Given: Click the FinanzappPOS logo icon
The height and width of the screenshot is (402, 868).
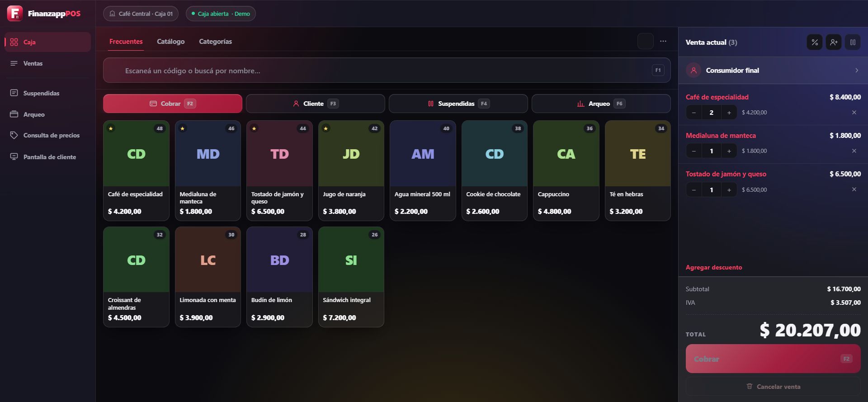Looking at the screenshot, I should click(14, 14).
